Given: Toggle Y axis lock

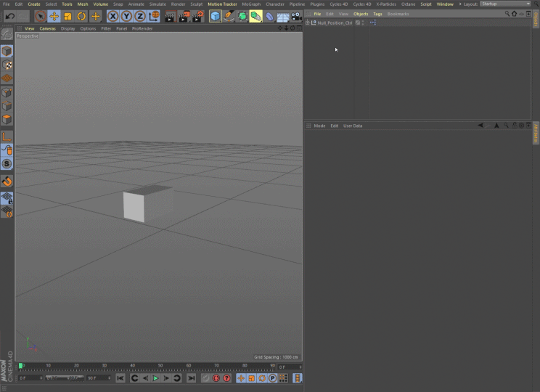Looking at the screenshot, I should point(126,16).
